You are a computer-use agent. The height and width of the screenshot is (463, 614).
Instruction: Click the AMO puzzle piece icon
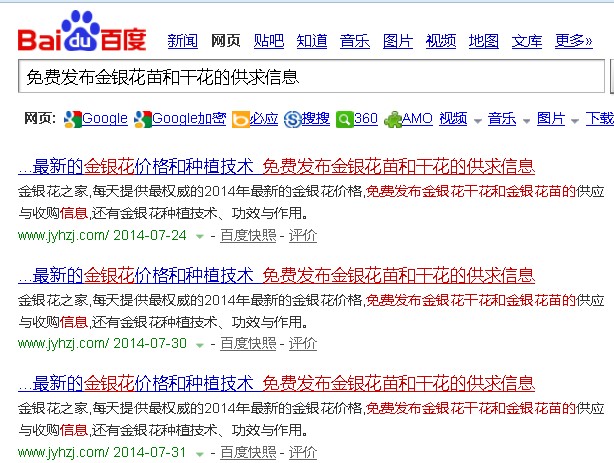(x=393, y=119)
